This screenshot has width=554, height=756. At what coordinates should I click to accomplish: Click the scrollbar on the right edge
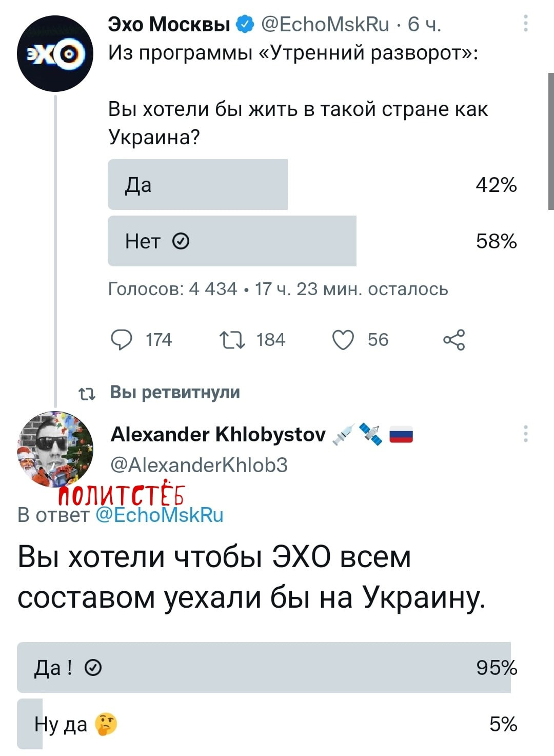[550, 141]
